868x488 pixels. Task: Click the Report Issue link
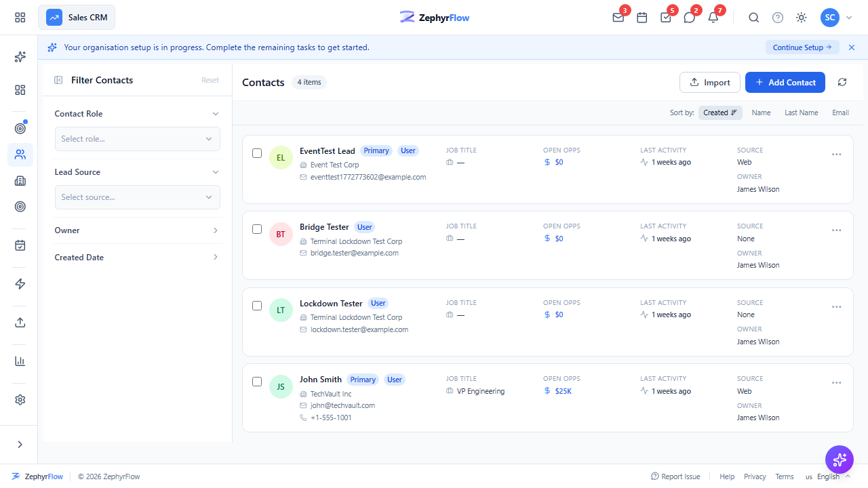[x=675, y=476]
